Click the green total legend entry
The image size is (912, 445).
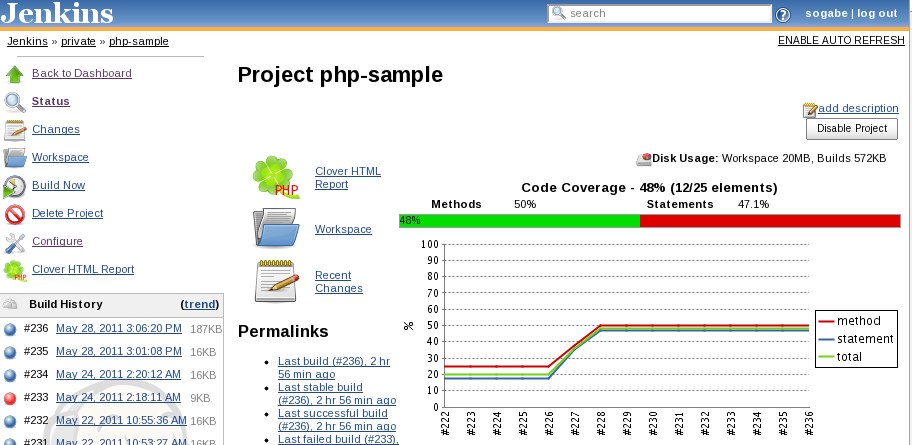click(x=840, y=357)
